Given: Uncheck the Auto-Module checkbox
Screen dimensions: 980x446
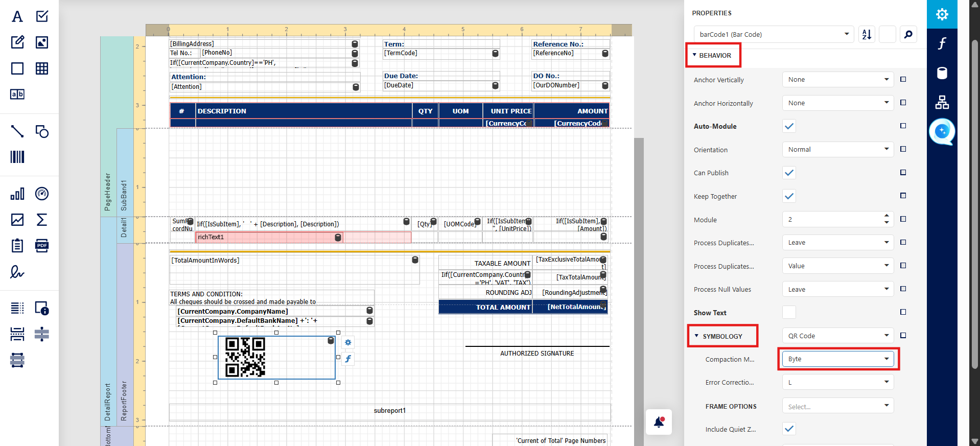Looking at the screenshot, I should 789,126.
